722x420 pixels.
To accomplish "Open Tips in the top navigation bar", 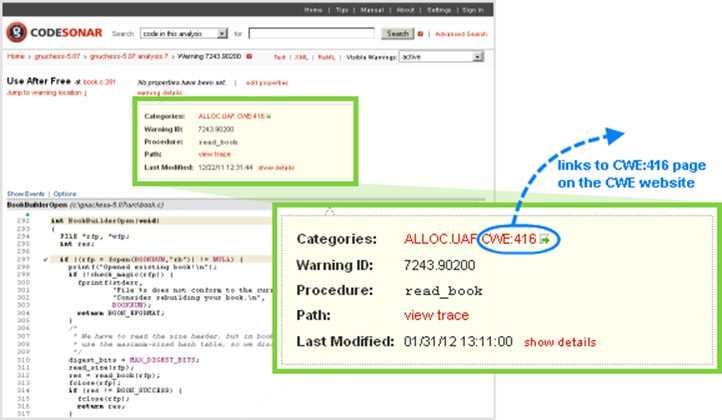I will [342, 10].
